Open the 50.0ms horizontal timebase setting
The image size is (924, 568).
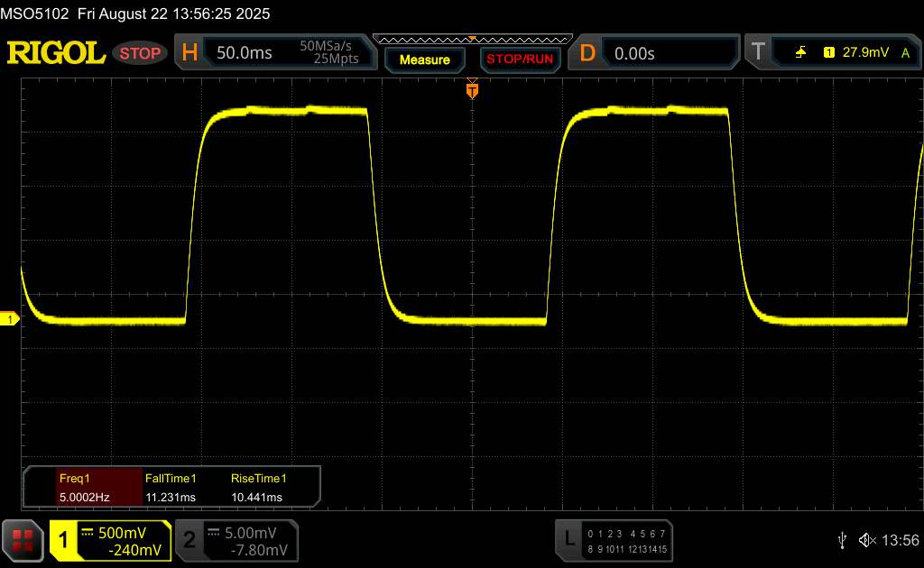[245, 53]
